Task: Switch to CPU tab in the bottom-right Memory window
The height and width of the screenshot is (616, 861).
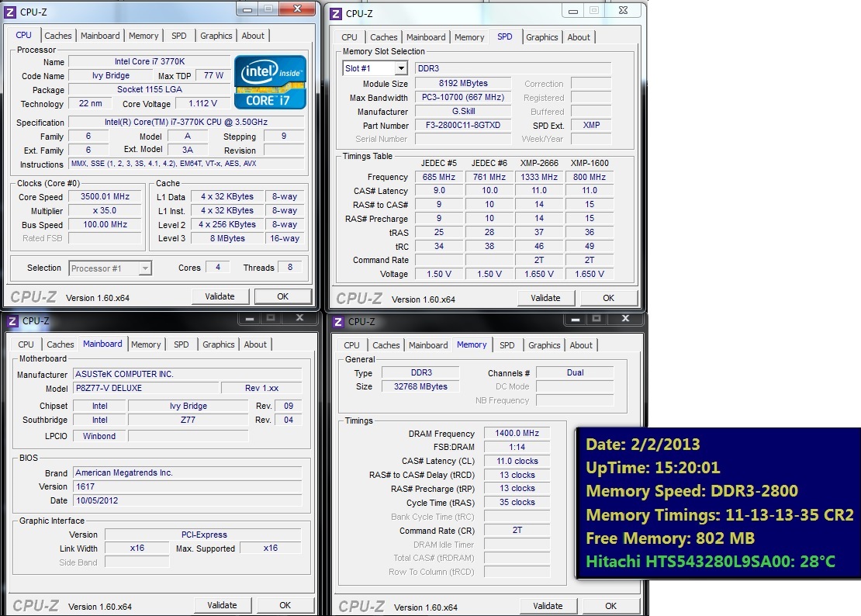Action: click(351, 345)
